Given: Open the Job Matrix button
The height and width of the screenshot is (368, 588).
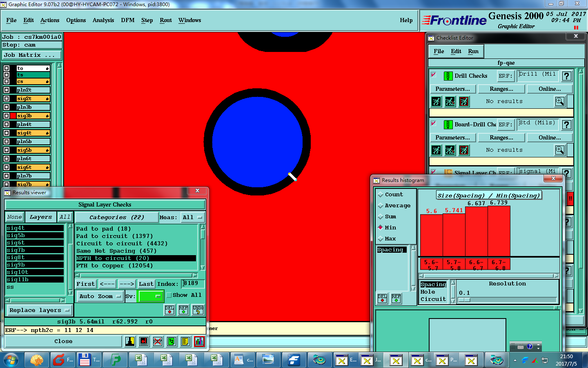Looking at the screenshot, I should 32,55.
